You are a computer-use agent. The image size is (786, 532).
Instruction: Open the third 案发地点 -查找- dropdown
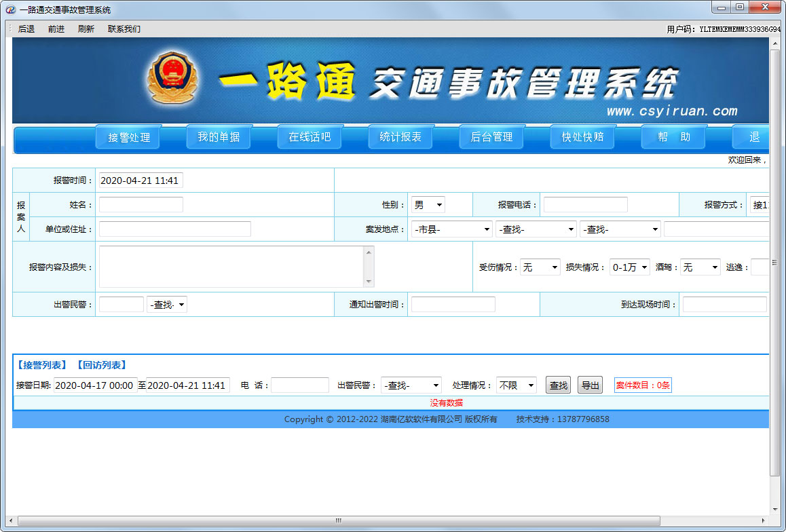pyautogui.click(x=620, y=229)
